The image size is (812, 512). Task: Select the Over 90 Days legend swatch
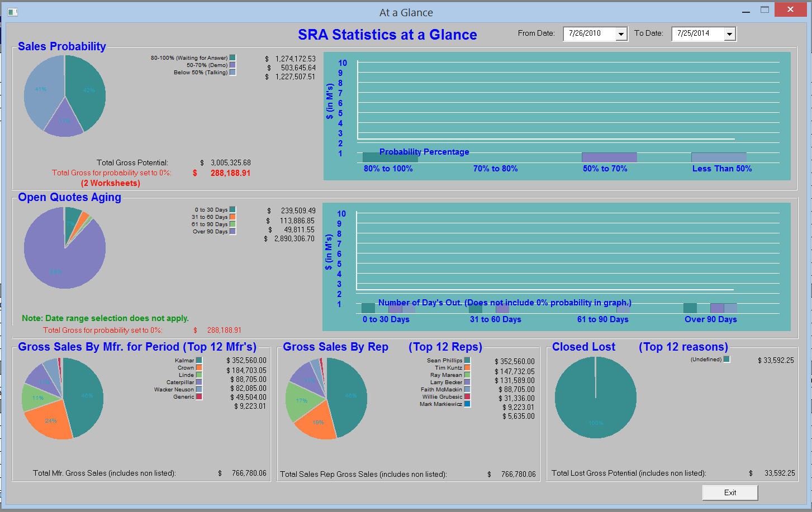pos(232,232)
